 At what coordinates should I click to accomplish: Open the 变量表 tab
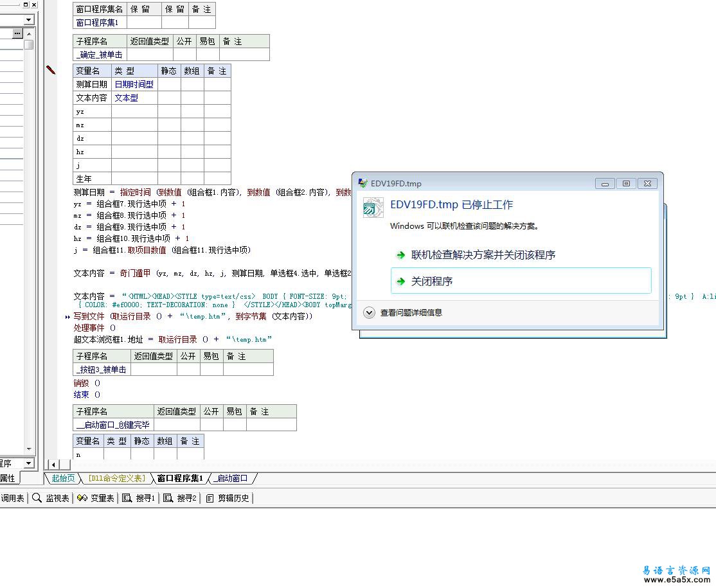point(95,498)
